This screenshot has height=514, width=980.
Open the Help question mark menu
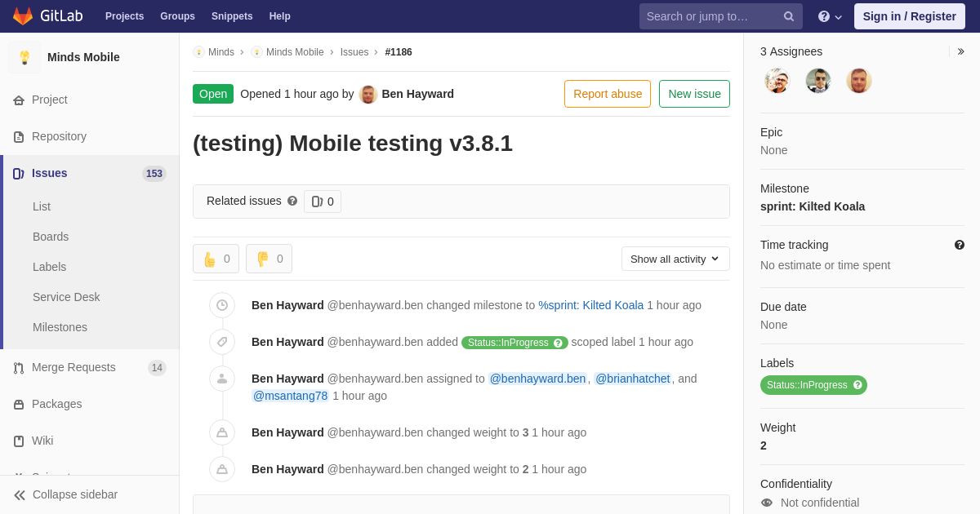pos(830,16)
